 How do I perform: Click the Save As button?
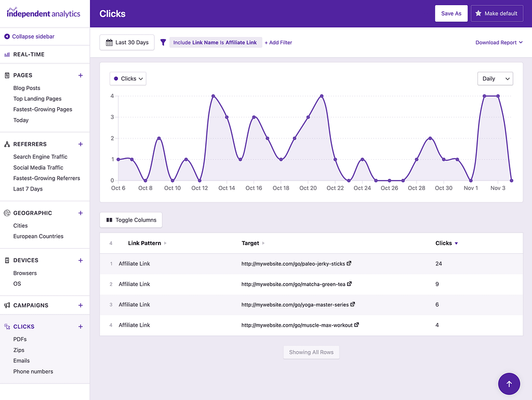click(451, 13)
